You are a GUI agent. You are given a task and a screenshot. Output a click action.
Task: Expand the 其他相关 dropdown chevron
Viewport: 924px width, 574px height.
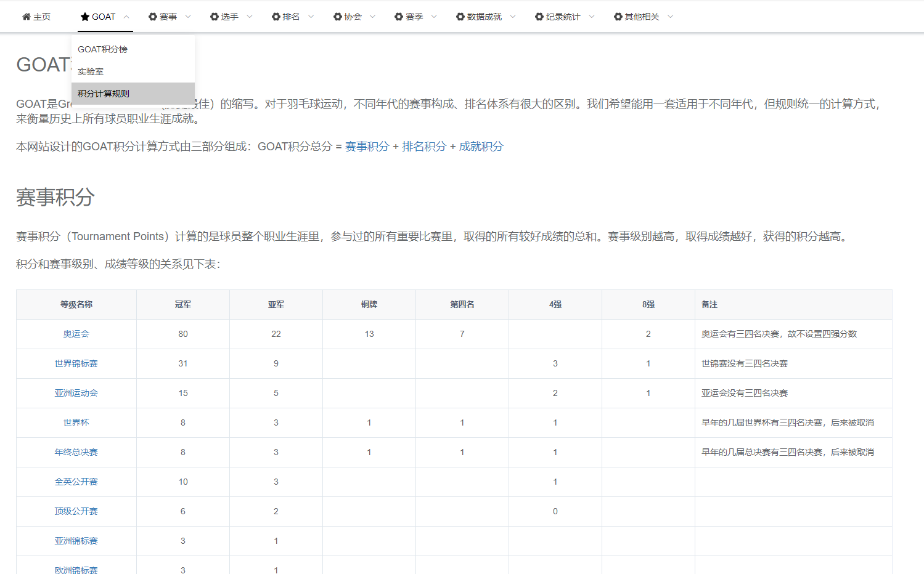pos(671,17)
